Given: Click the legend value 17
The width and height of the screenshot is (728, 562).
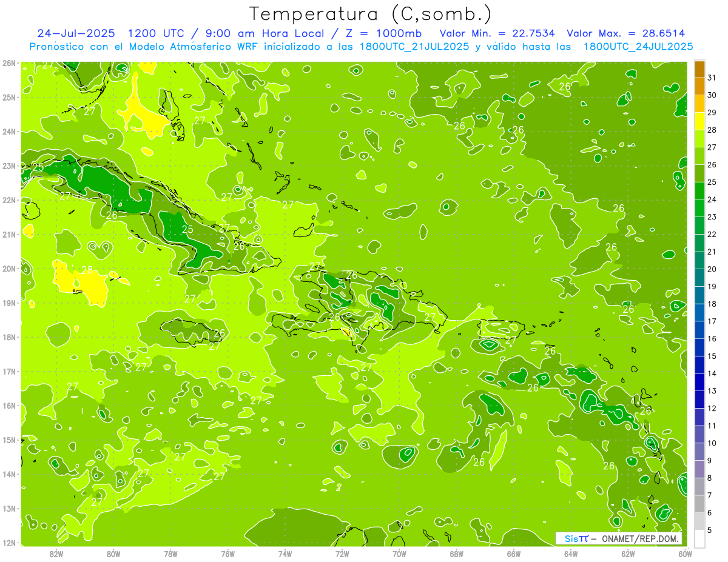Looking at the screenshot, I should tap(712, 321).
